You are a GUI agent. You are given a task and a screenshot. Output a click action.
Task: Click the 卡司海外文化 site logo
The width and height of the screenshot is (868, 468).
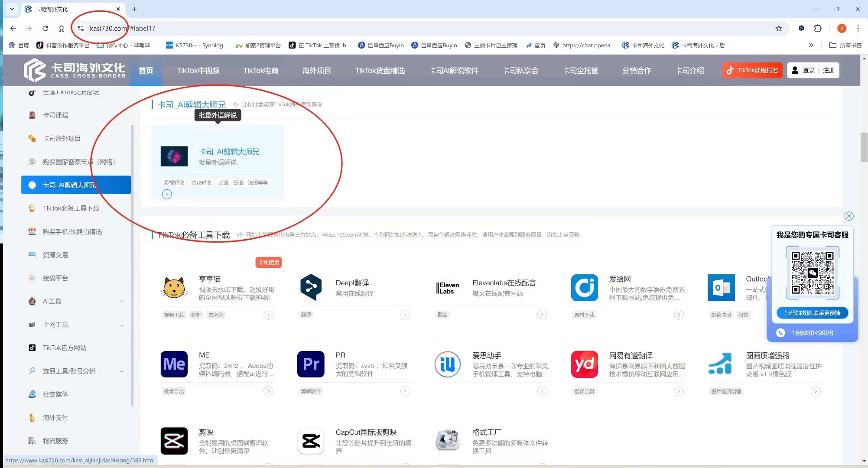[75, 70]
